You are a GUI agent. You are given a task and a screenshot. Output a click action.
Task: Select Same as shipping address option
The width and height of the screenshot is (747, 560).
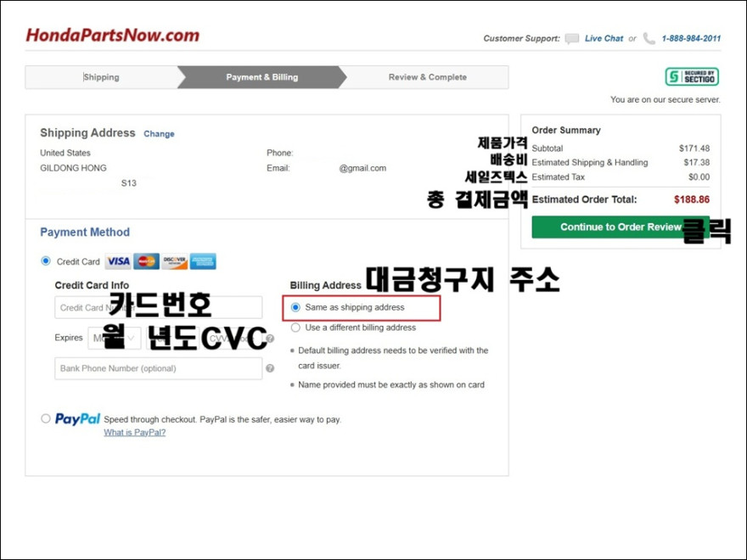(295, 308)
